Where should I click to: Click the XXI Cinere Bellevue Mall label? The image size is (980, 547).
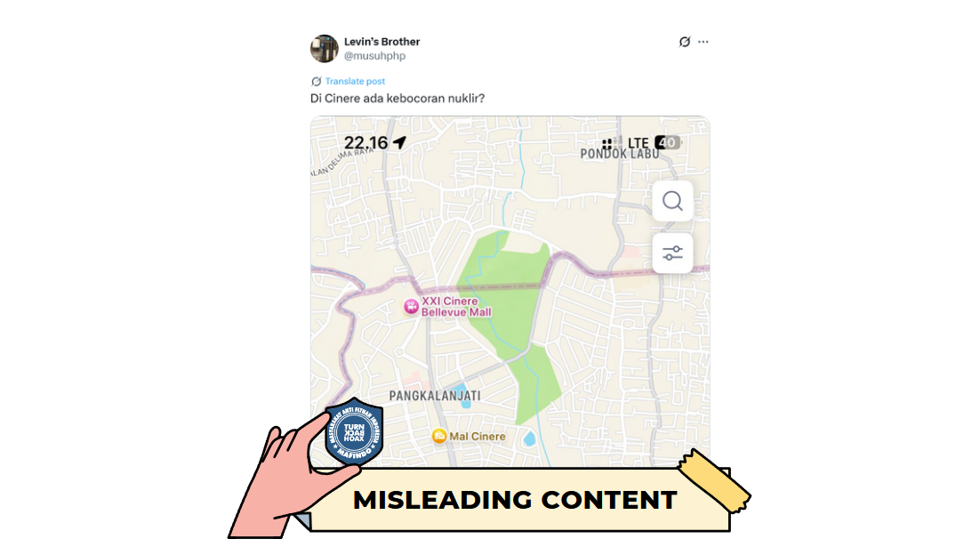click(x=456, y=306)
